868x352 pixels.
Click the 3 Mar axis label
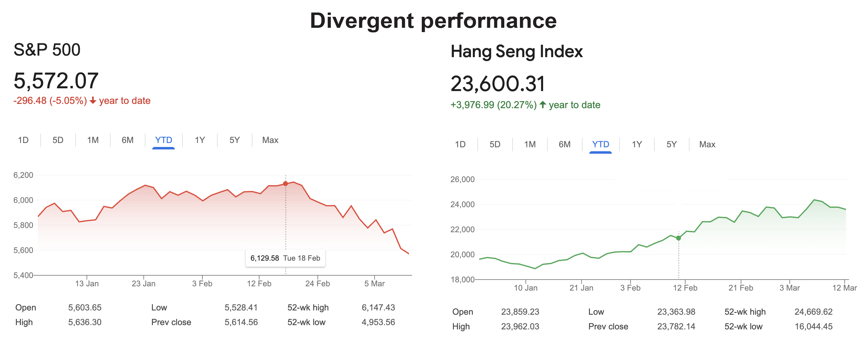click(789, 288)
